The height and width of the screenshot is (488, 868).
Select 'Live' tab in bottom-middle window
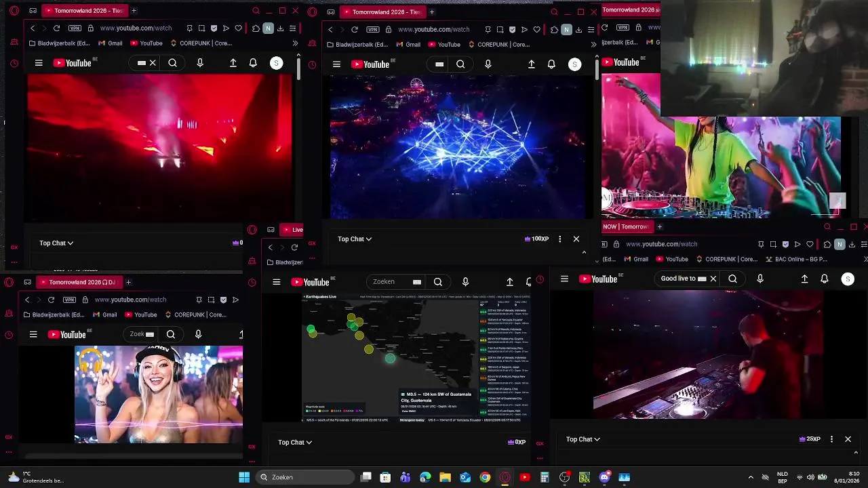pyautogui.click(x=292, y=229)
